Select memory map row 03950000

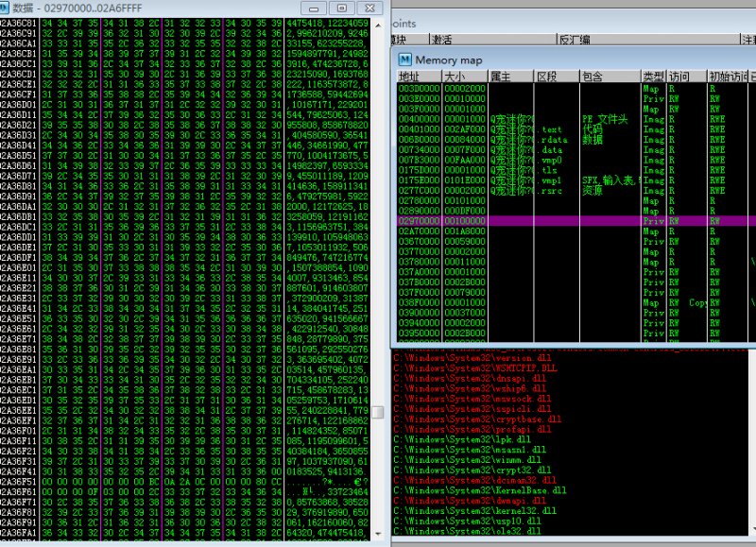576,333
